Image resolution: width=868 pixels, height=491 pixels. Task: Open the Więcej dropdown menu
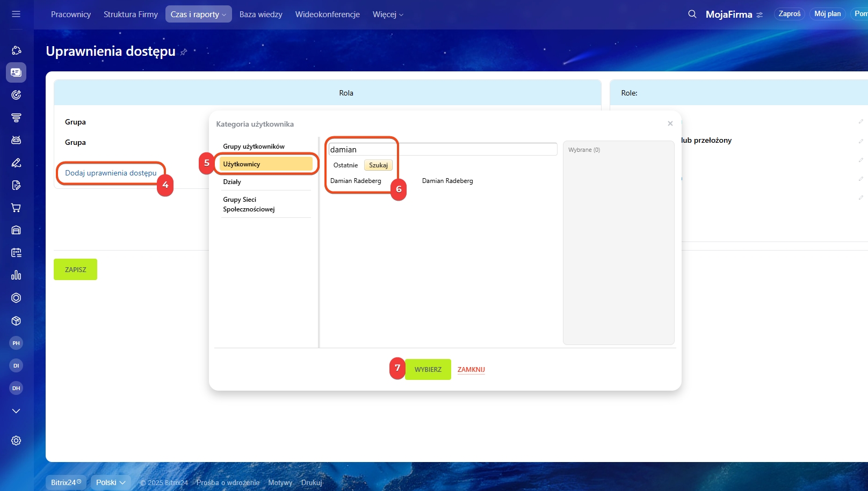pos(387,14)
